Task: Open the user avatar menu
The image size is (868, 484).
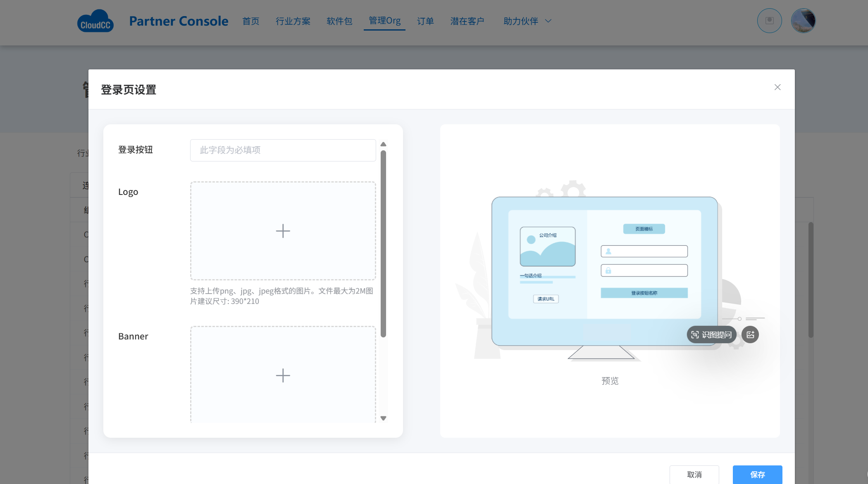Action: (x=803, y=21)
